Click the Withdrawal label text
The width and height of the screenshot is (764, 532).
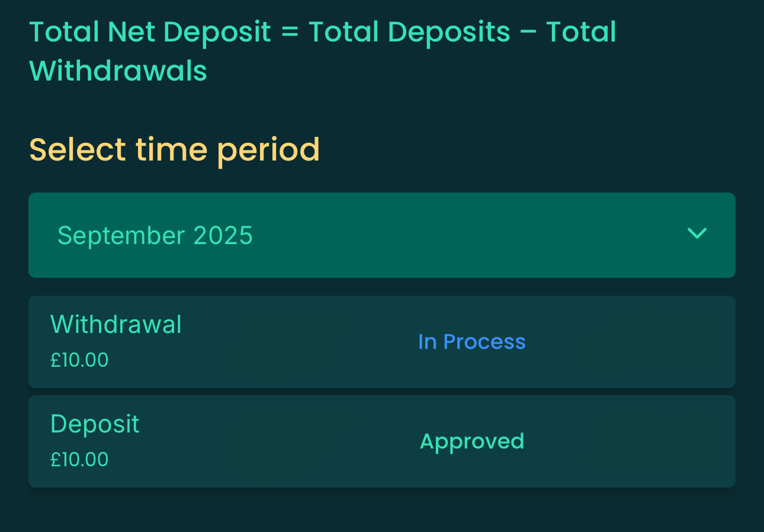point(116,324)
